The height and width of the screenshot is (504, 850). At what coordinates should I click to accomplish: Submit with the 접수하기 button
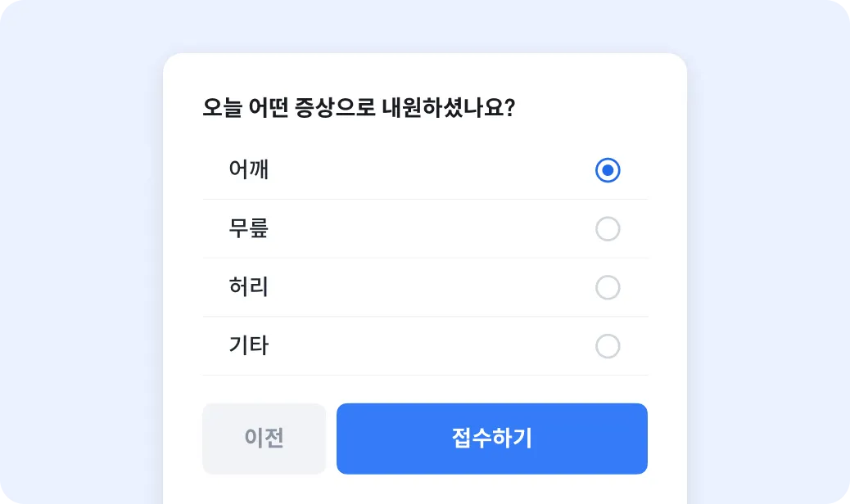[x=491, y=439]
